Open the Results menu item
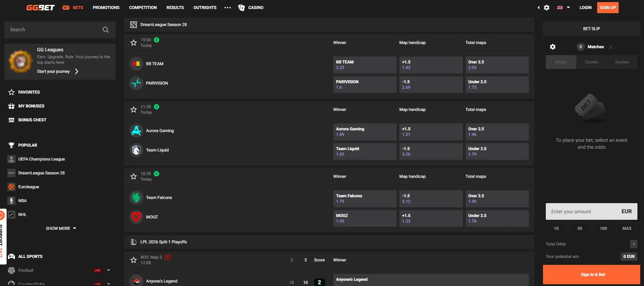 (x=175, y=8)
